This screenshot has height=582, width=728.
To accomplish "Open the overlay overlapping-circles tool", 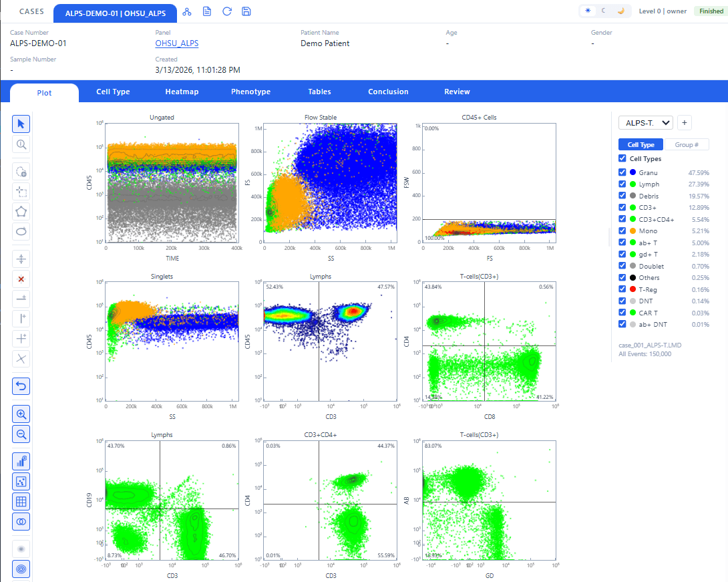I will (x=21, y=522).
